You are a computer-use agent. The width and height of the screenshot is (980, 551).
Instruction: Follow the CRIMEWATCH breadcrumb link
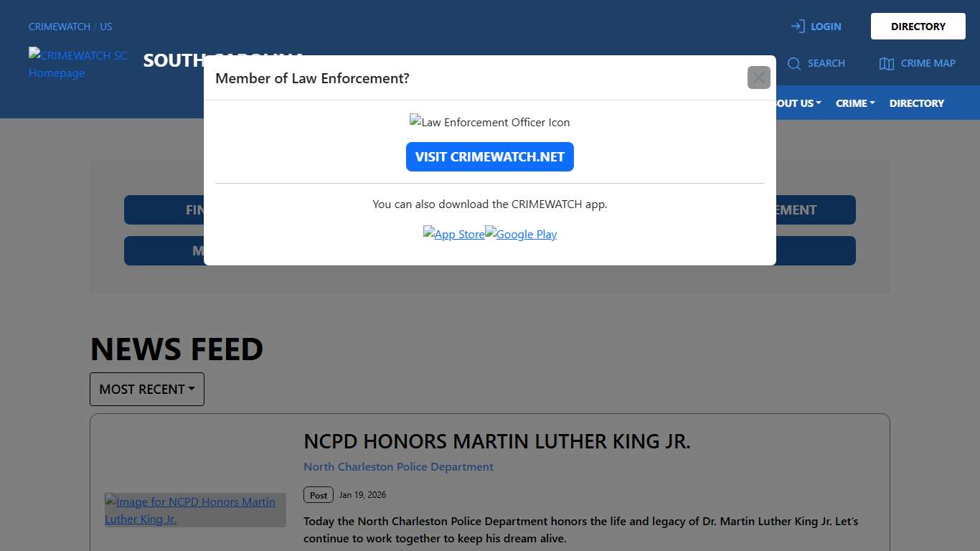pos(60,27)
